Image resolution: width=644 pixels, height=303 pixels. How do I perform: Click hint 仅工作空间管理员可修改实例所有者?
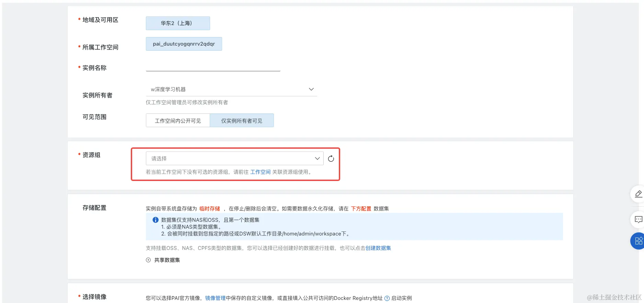(187, 102)
